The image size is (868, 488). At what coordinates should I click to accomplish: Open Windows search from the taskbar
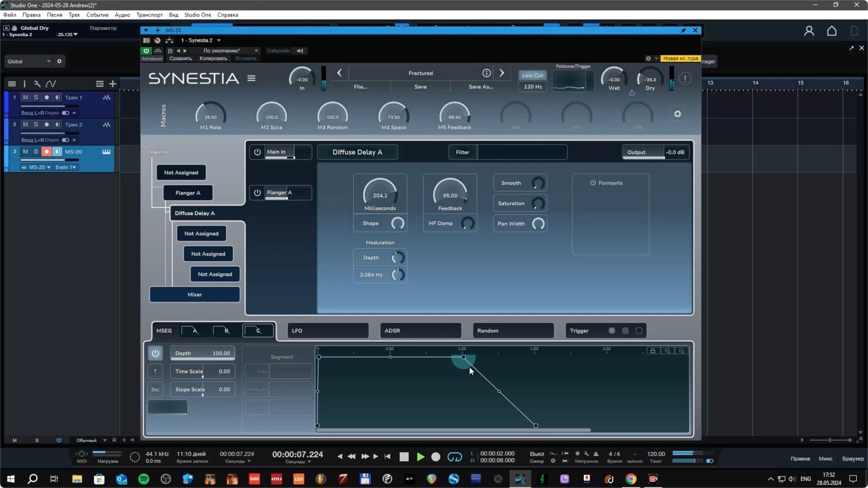pos(33,479)
